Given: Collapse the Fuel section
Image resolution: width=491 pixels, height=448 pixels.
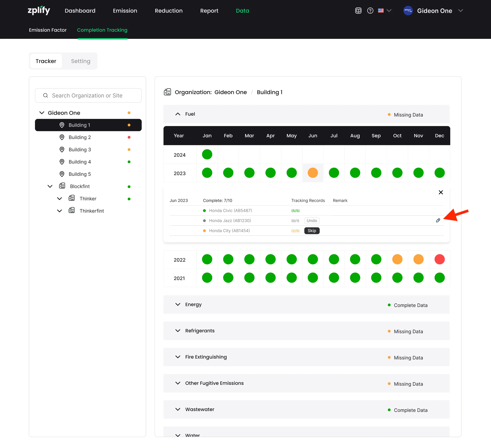Looking at the screenshot, I should tap(178, 114).
